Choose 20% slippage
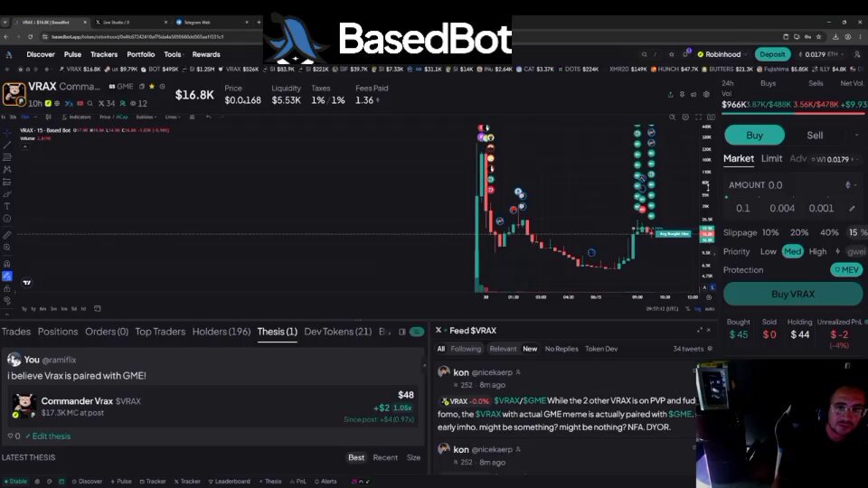This screenshot has width=868, height=488. pos(798,233)
